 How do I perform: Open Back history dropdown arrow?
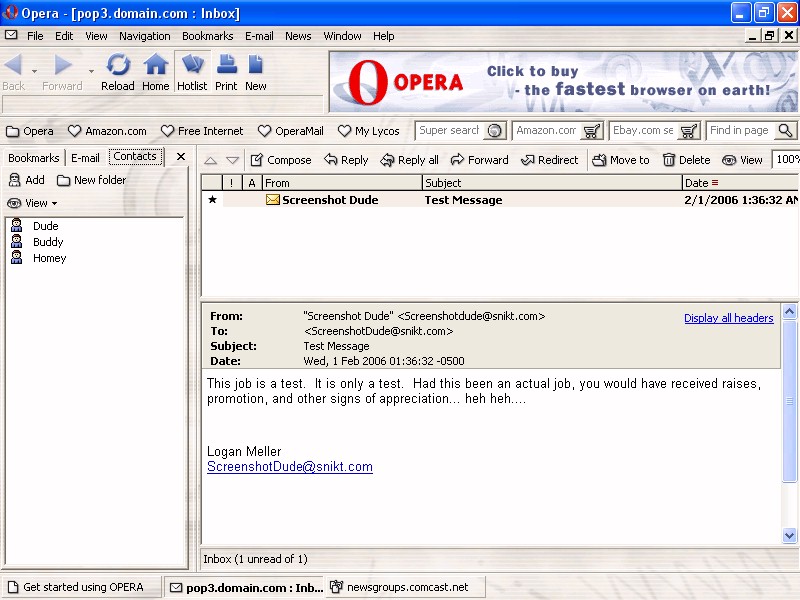tap(34, 71)
